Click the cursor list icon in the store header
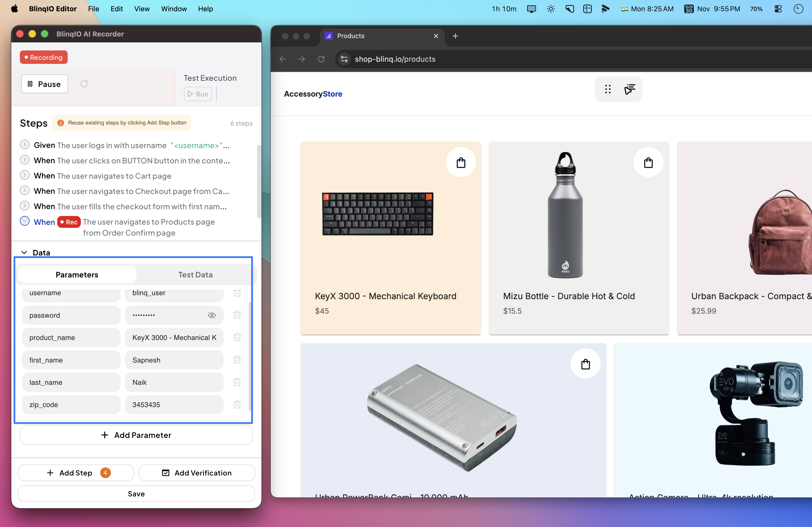This screenshot has width=812, height=527. point(629,89)
